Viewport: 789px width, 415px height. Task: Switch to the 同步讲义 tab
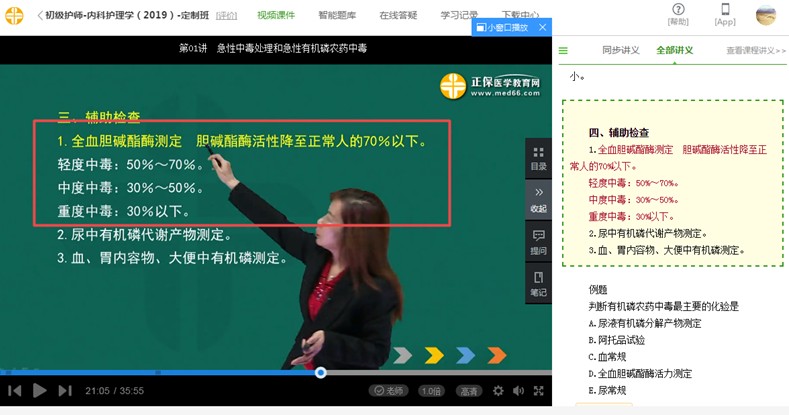click(x=620, y=50)
